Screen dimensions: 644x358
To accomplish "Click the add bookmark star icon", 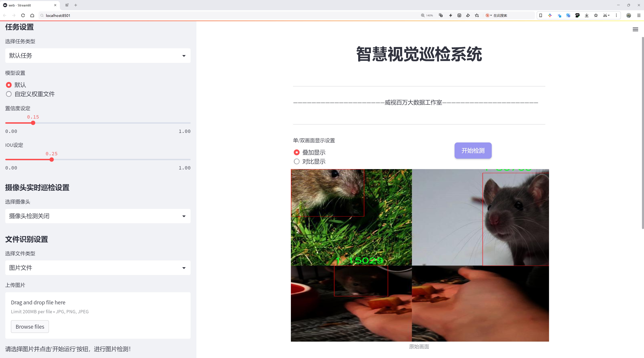I will click(x=477, y=16).
